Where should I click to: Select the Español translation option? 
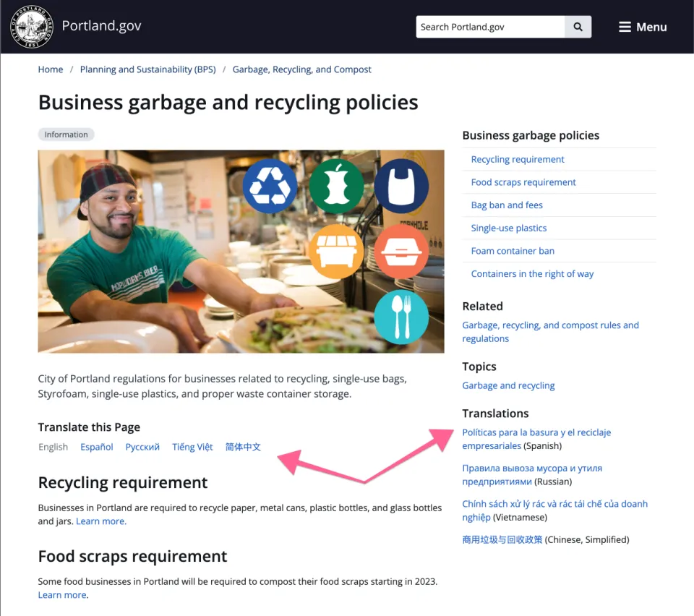click(x=96, y=447)
